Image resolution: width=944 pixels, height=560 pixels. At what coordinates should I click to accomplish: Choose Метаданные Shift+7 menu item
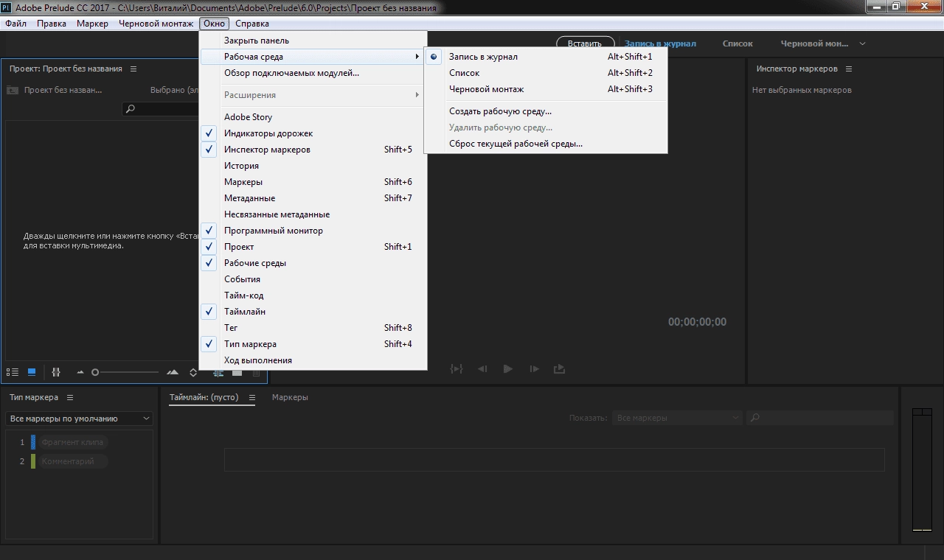pos(313,198)
